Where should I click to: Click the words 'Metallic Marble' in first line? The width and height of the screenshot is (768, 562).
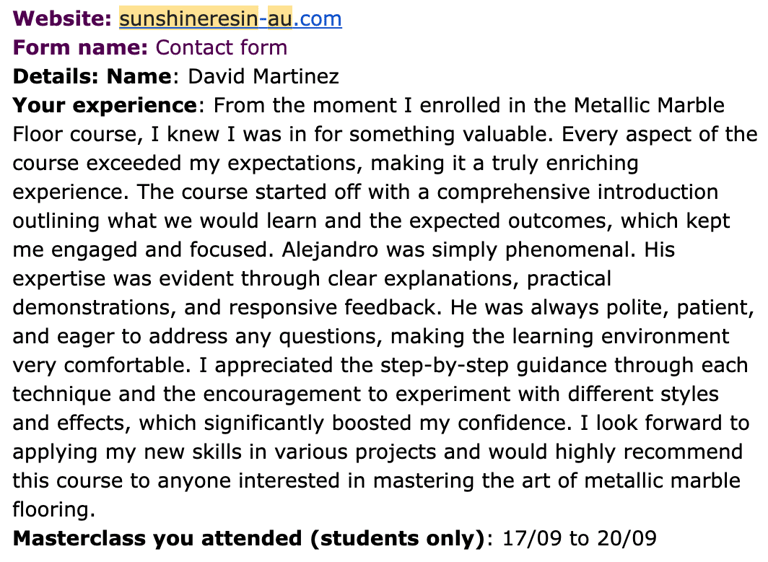(649, 105)
